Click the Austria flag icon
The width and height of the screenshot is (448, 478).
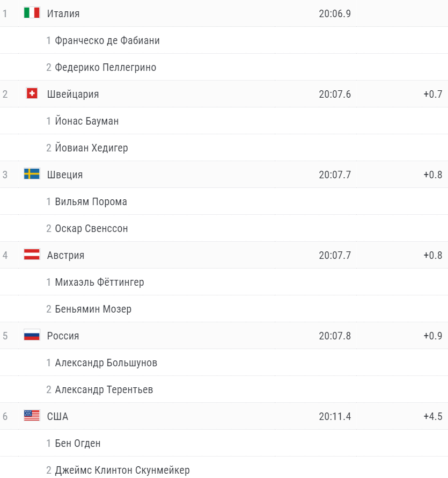[x=32, y=254]
